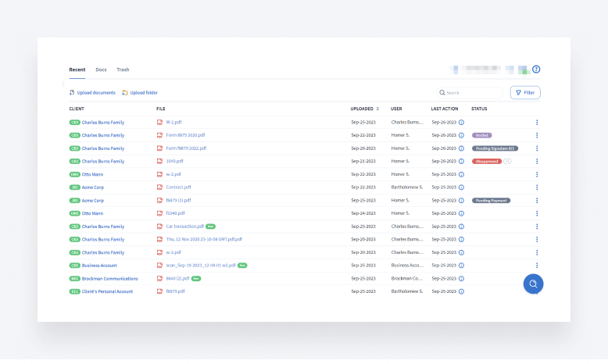Click info icon in the W-2.pdf row
Viewport: 608px width, 364px height.
pos(461,122)
